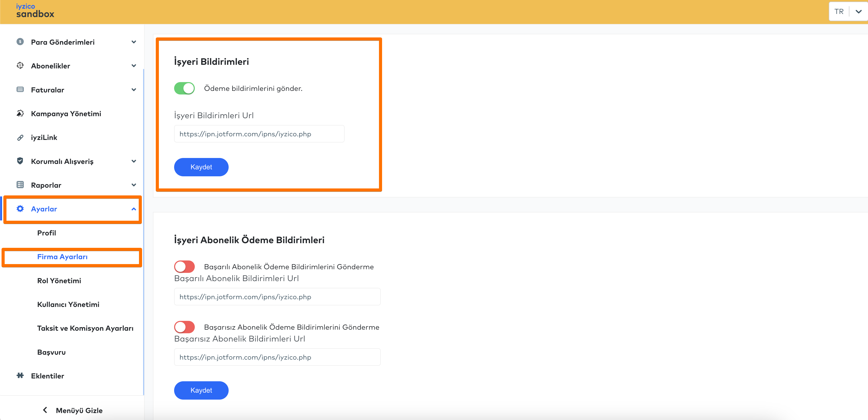868x420 pixels.
Task: Click the Raporlar report list icon
Action: (x=20, y=185)
